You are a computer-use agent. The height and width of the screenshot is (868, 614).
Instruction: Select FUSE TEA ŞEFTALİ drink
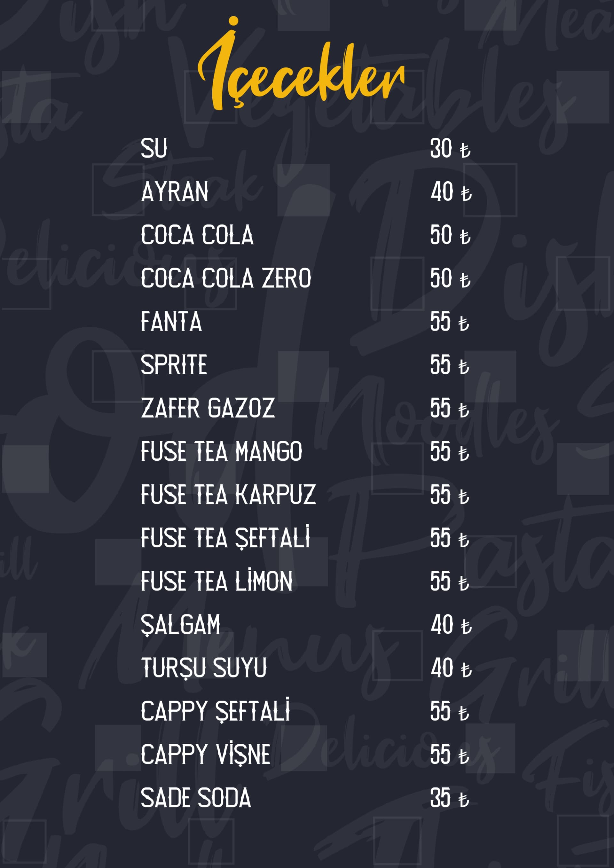click(225, 538)
